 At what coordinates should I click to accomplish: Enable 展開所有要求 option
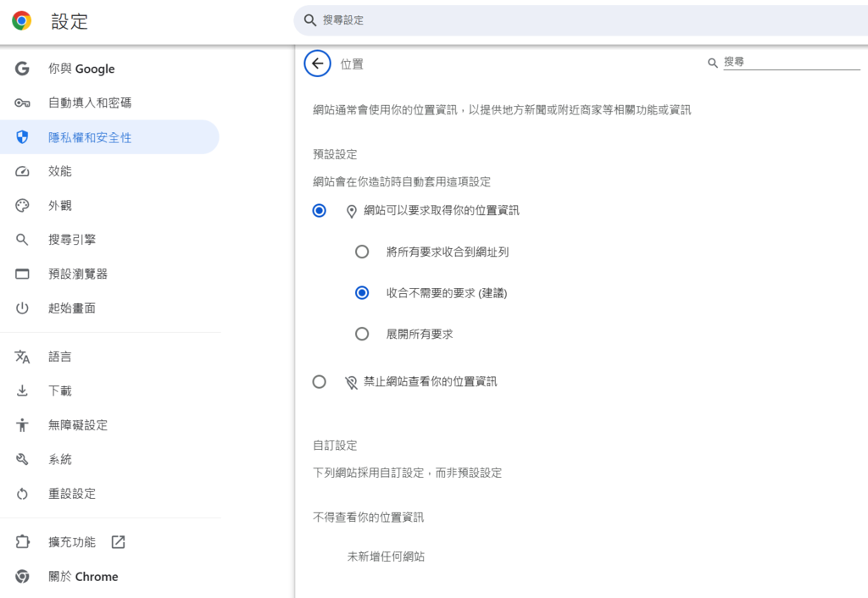click(362, 334)
